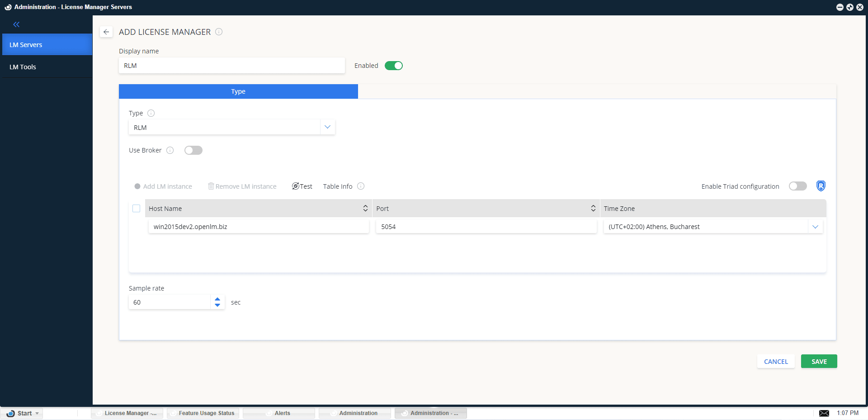Disable the Enabled toggle
The image size is (868, 420).
[393, 66]
